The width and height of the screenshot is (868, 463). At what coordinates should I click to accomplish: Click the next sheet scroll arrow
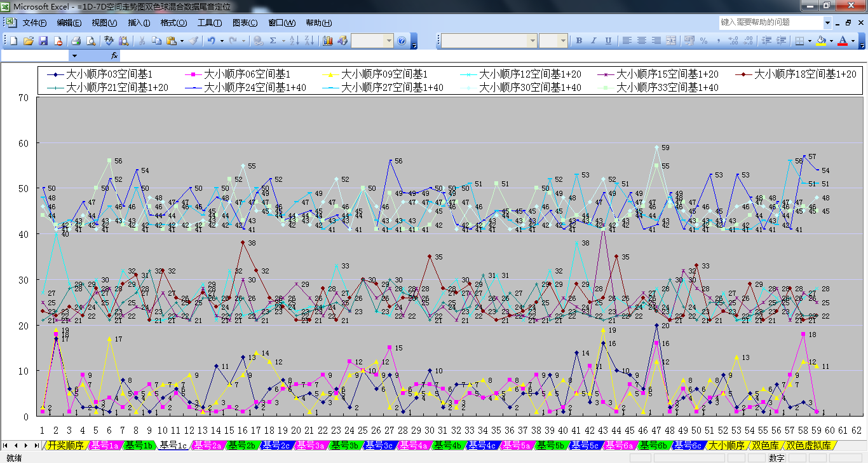click(27, 445)
